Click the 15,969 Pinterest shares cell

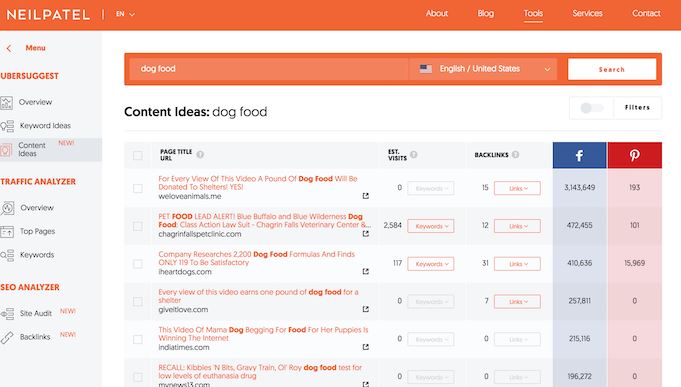pyautogui.click(x=635, y=263)
